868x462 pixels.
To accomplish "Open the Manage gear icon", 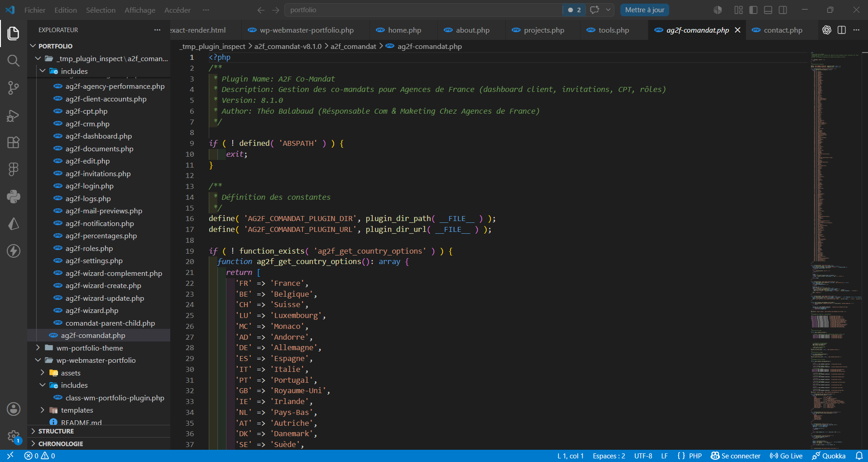I will point(13,436).
